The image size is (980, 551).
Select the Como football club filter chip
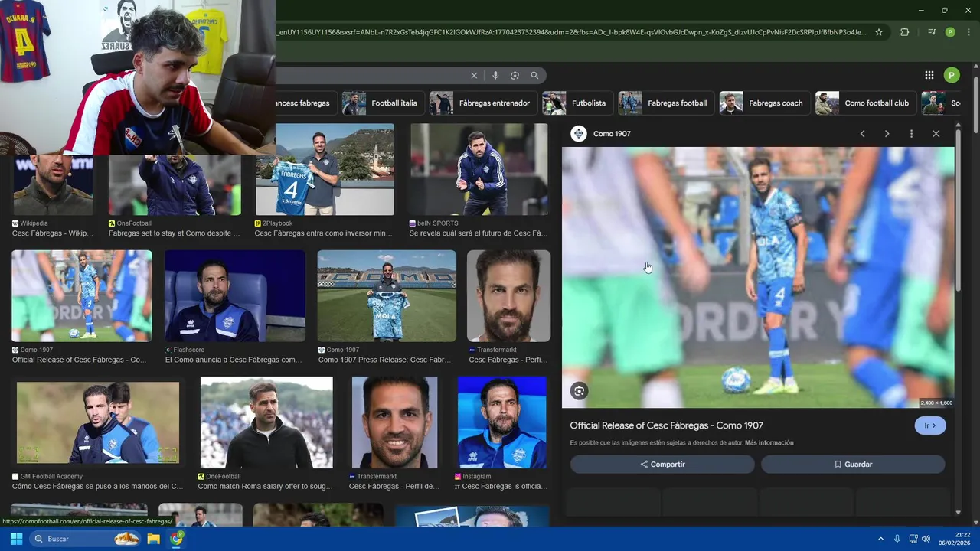(865, 103)
